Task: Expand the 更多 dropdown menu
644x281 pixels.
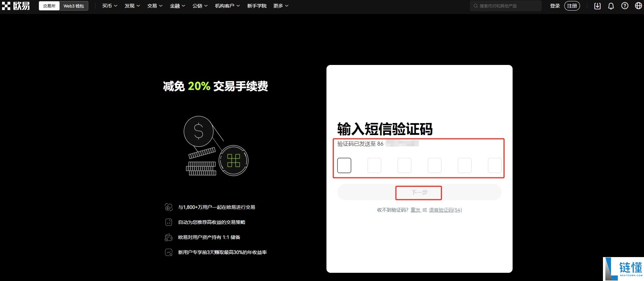Action: 281,6
